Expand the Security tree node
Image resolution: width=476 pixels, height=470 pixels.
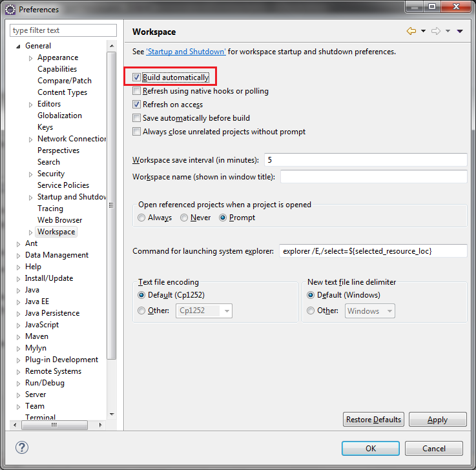point(30,174)
